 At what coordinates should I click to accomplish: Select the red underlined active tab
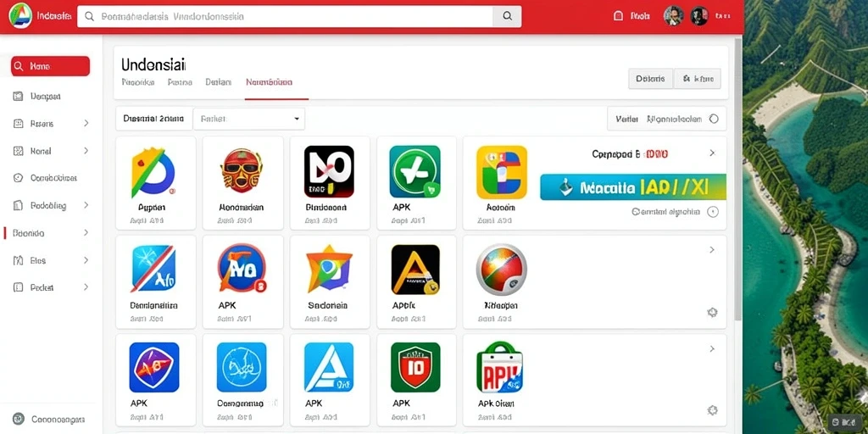[x=269, y=82]
